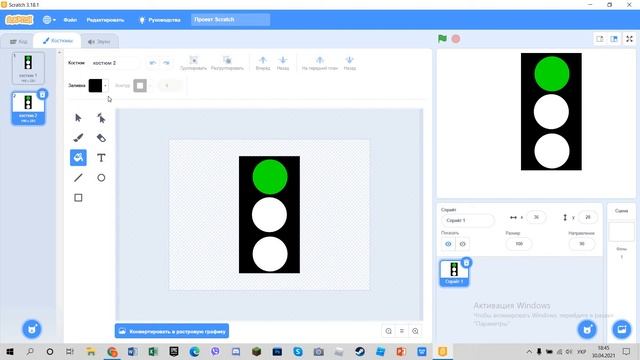The height and width of the screenshot is (360, 640).
Task: Click the green flag to run
Action: [x=442, y=39]
